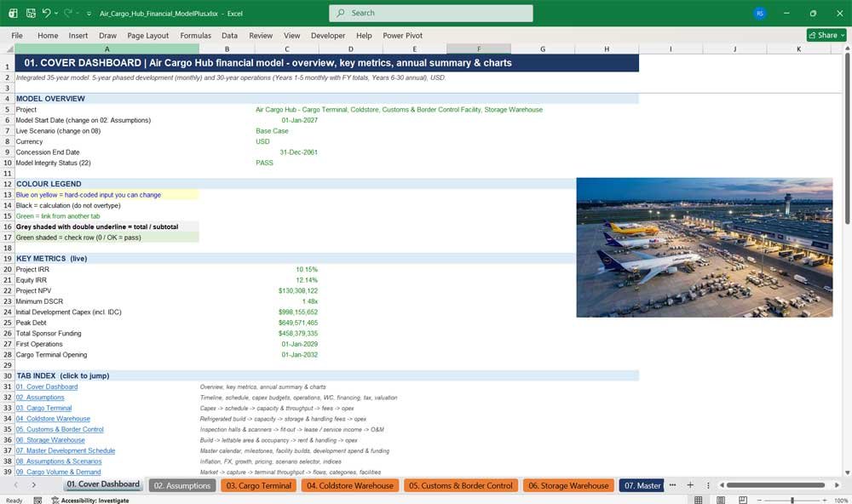
Task: Select row 10 header
Action: [x=7, y=163]
